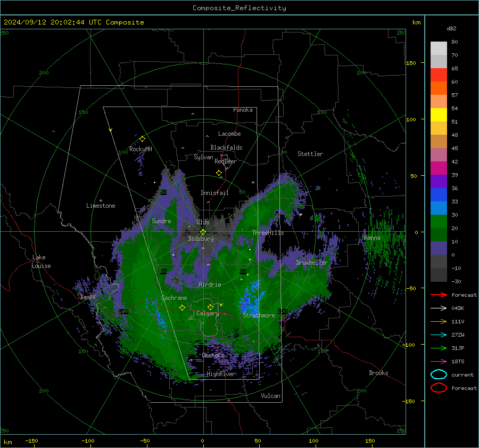Screen dimensions: 479x448
Task: Select the yellow diamond marker below RedDeer
Action: click(x=219, y=173)
